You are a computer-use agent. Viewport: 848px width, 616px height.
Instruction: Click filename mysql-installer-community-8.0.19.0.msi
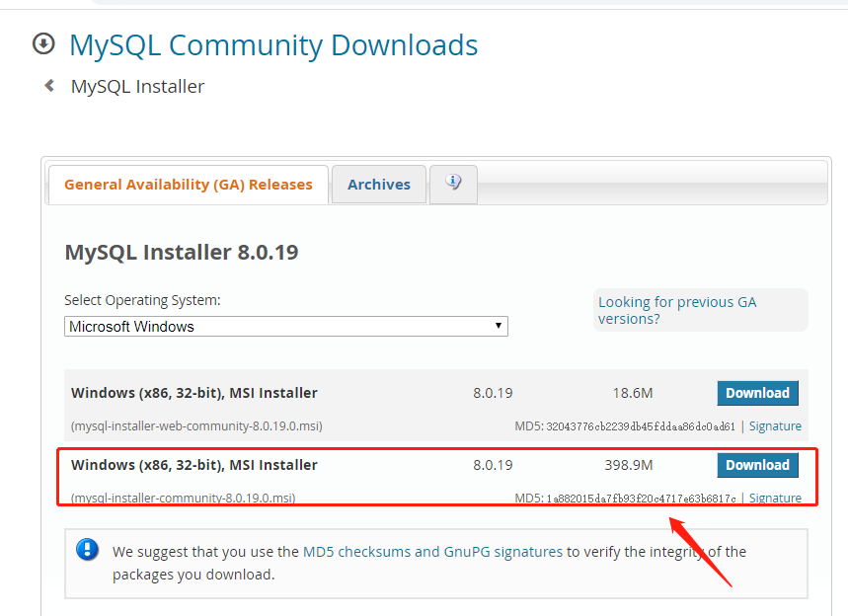pyautogui.click(x=183, y=498)
